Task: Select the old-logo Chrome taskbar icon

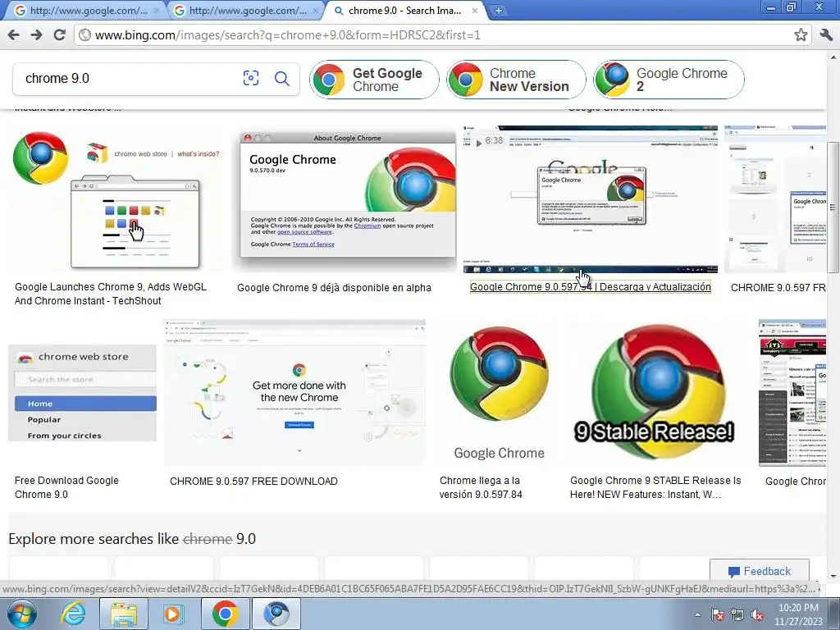Action: click(x=276, y=614)
